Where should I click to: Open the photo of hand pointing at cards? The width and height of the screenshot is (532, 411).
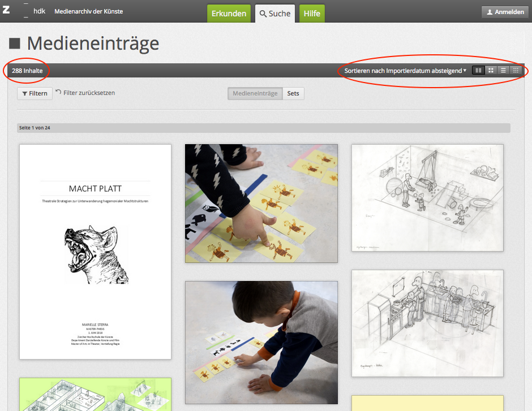[x=261, y=203]
